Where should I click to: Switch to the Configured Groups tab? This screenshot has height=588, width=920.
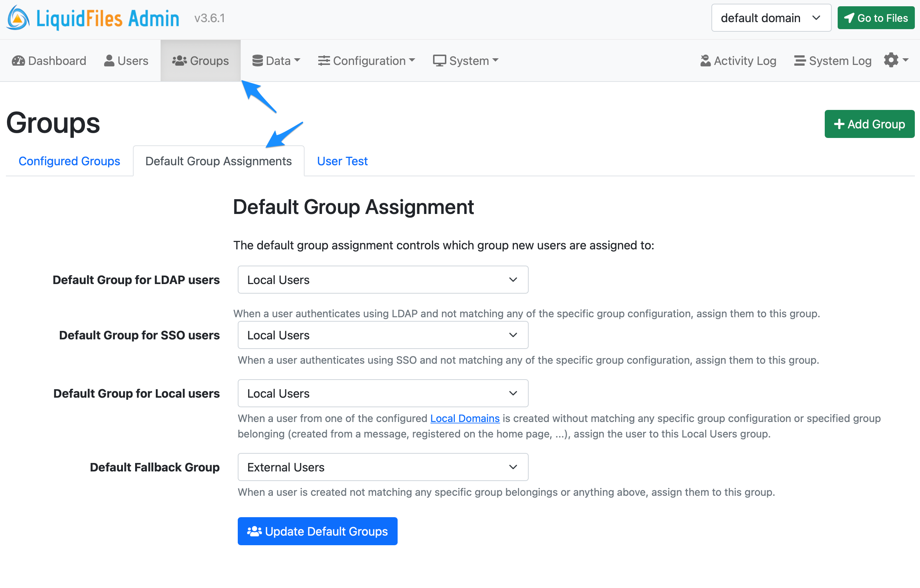point(69,161)
